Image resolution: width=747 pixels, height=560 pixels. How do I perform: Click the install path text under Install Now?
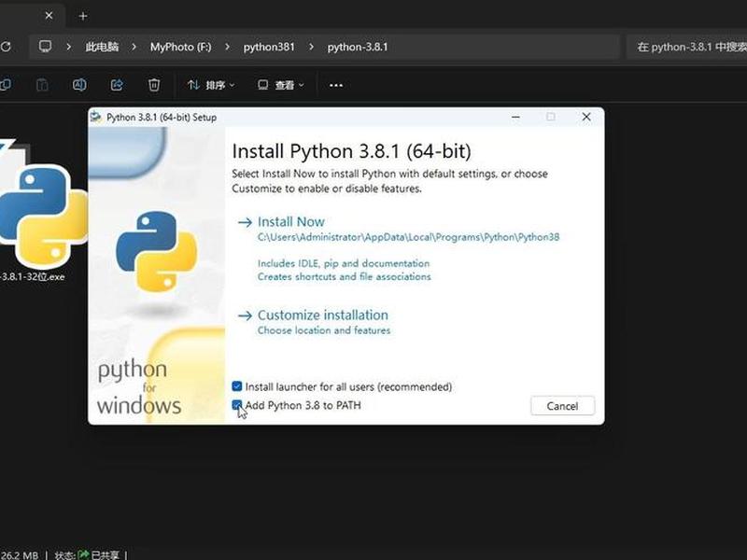coord(408,237)
